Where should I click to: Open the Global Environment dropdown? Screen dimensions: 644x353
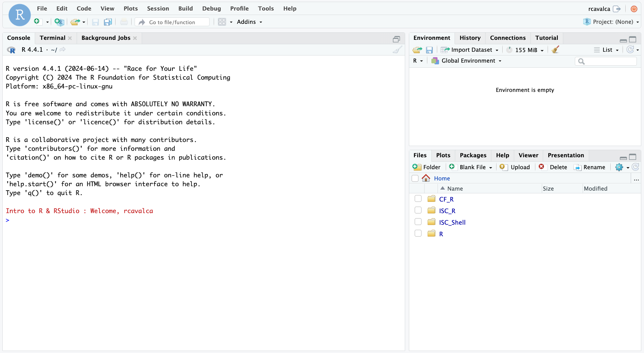click(466, 61)
